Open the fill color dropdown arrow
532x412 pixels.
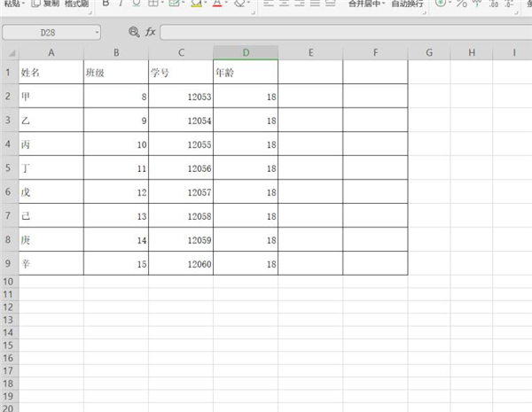click(x=206, y=3)
